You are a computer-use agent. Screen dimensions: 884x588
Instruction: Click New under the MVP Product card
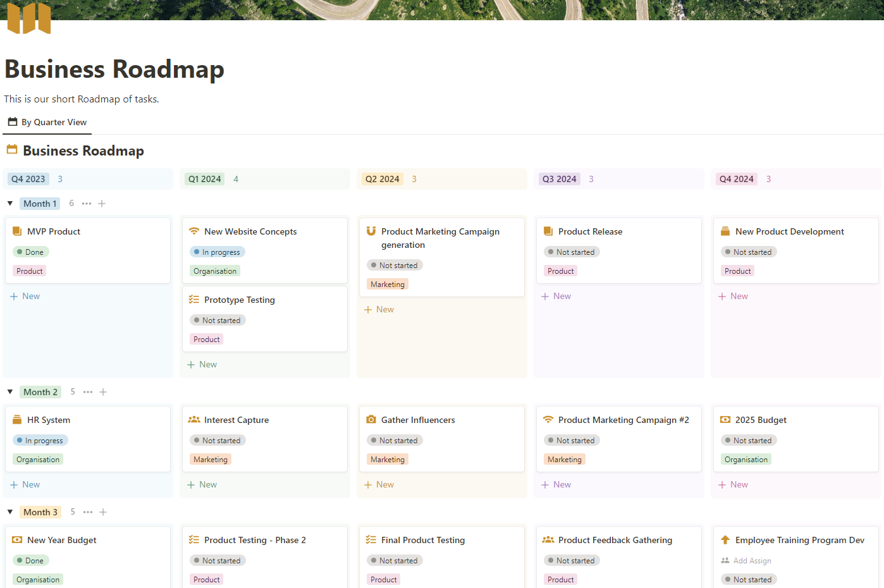(x=25, y=296)
